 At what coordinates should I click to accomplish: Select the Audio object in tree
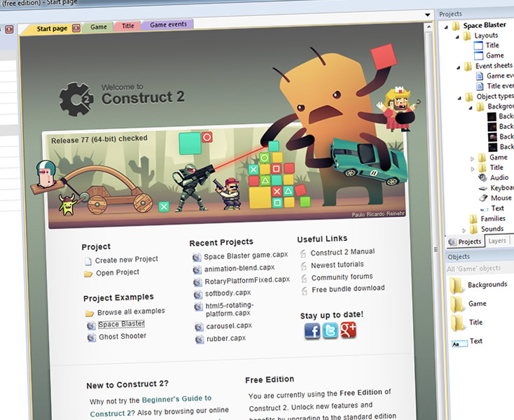(499, 178)
